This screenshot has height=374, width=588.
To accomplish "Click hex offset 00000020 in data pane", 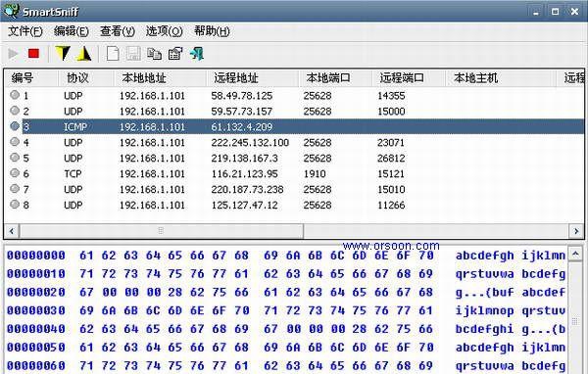I will [36, 293].
